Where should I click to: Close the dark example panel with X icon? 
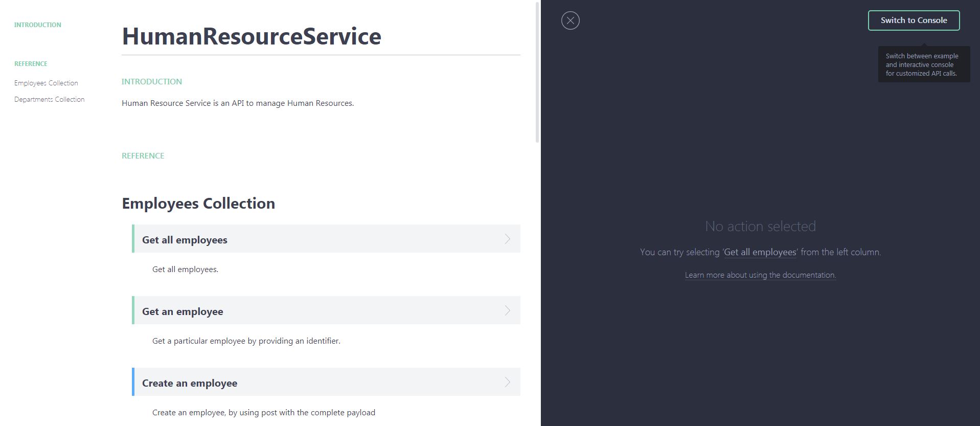(570, 20)
